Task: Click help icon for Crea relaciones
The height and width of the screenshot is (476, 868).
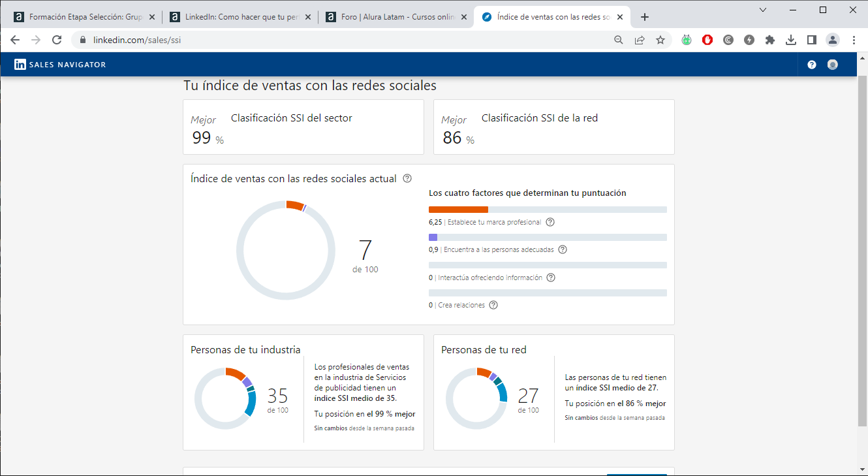Action: click(493, 305)
